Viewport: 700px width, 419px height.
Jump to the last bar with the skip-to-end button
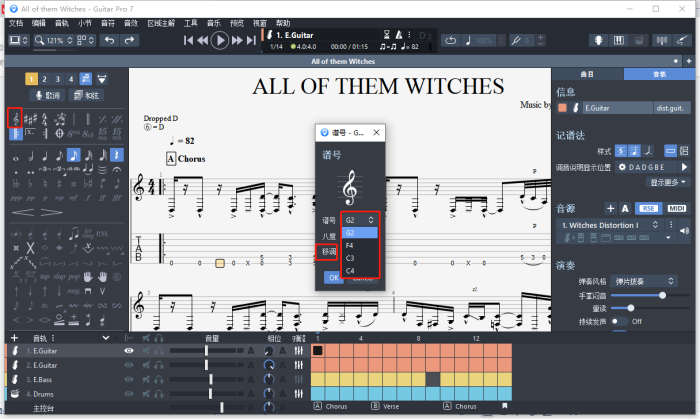[x=252, y=40]
